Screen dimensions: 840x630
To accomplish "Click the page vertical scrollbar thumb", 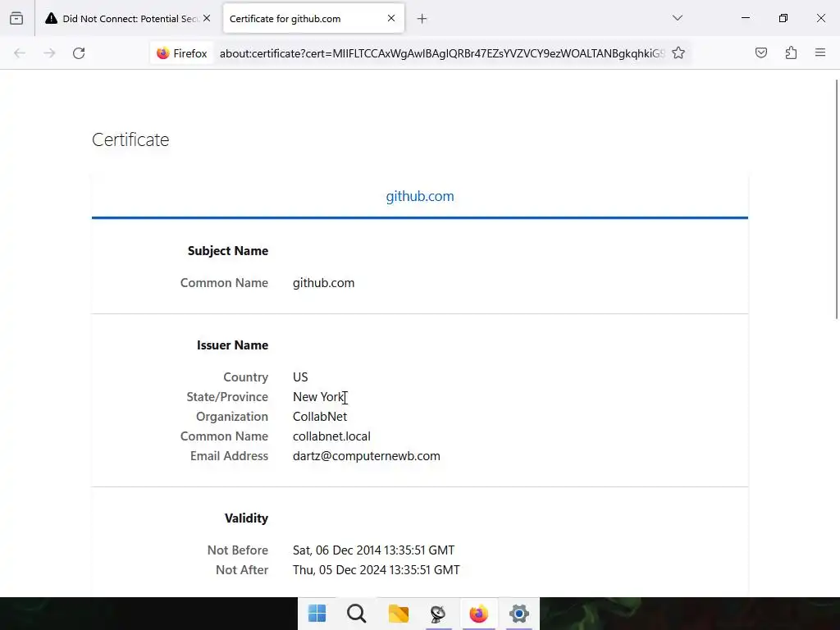I will tap(837, 199).
